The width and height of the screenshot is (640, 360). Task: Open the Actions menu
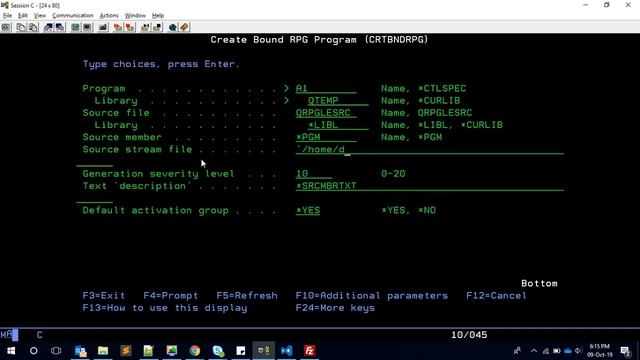pyautogui.click(x=109, y=16)
